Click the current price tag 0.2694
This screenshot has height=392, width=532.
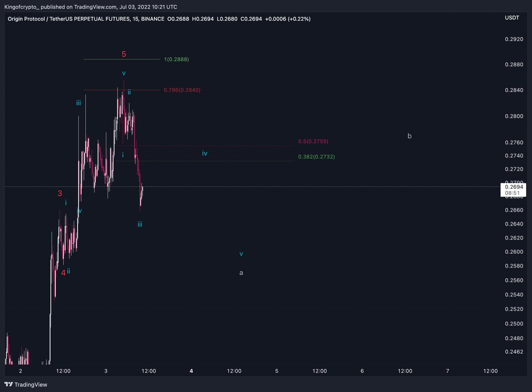(513, 187)
